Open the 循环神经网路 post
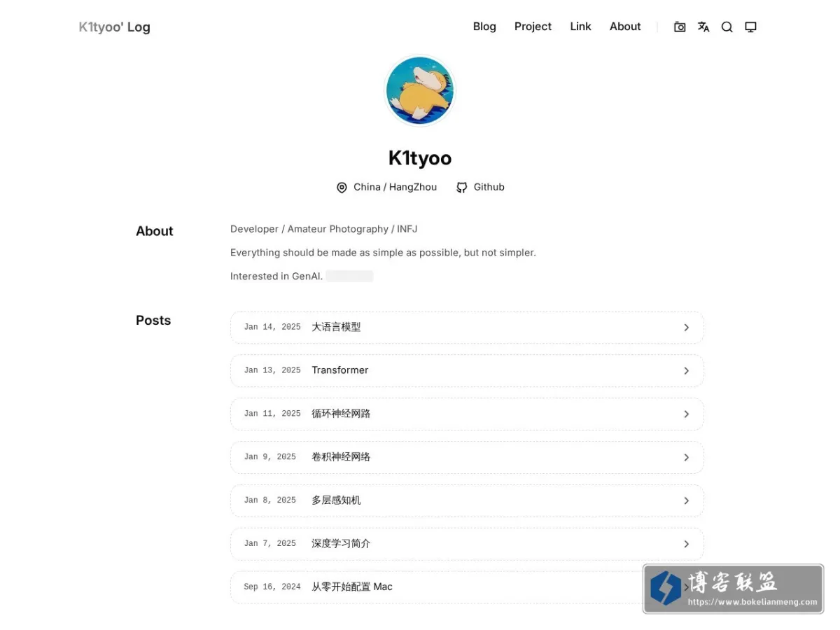The width and height of the screenshot is (840, 630). click(x=467, y=414)
